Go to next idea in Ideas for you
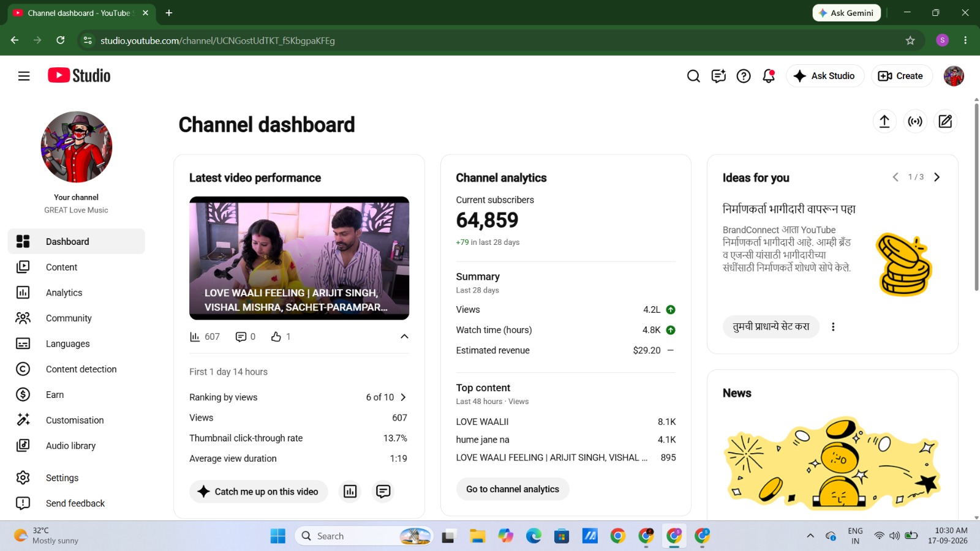The height and width of the screenshot is (551, 980). pos(937,178)
